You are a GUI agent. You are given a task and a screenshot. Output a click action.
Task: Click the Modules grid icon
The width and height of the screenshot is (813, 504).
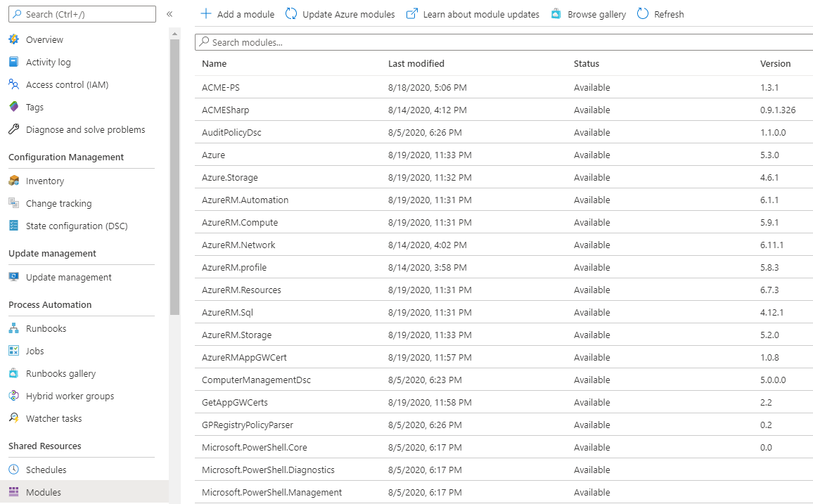pos(14,492)
